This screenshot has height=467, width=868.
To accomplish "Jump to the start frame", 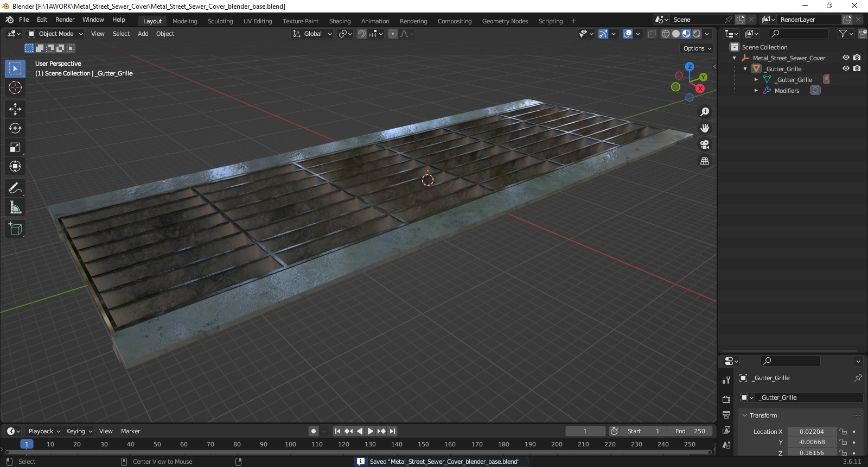I will click(337, 431).
